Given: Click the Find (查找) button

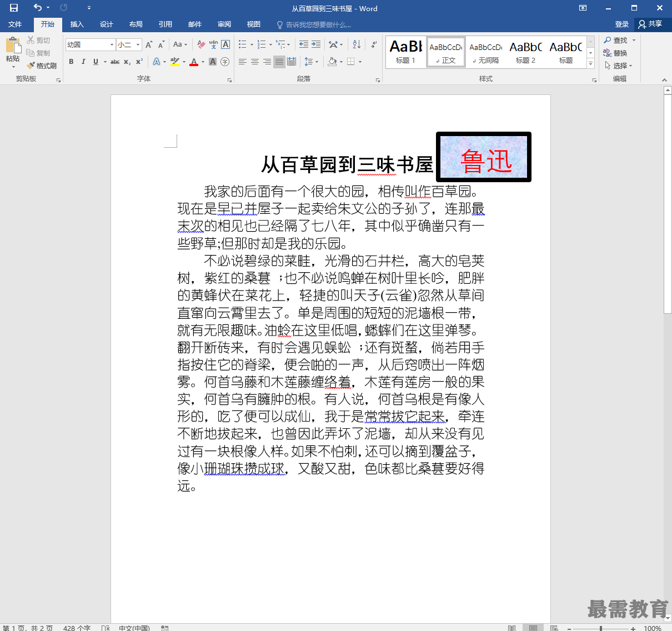Looking at the screenshot, I should [616, 40].
